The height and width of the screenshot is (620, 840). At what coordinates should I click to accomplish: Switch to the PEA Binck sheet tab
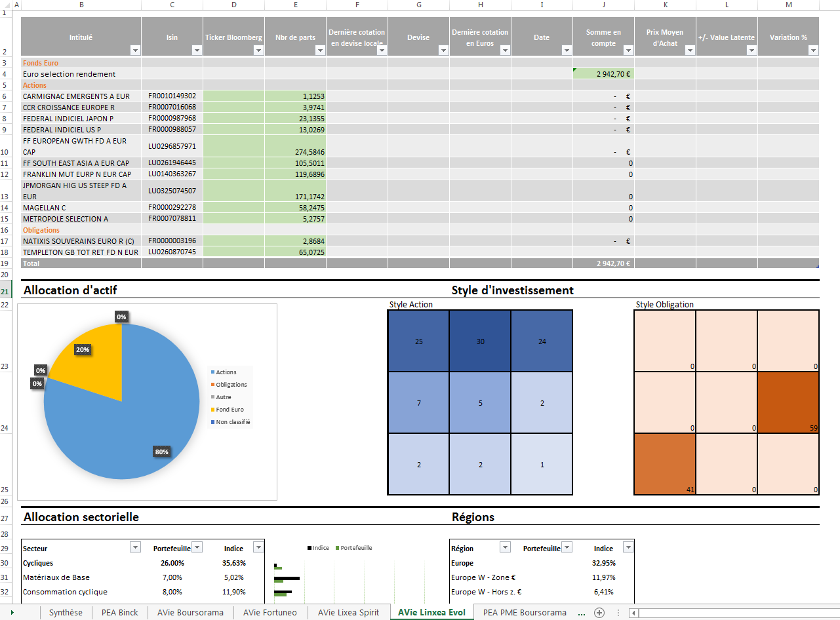click(119, 613)
